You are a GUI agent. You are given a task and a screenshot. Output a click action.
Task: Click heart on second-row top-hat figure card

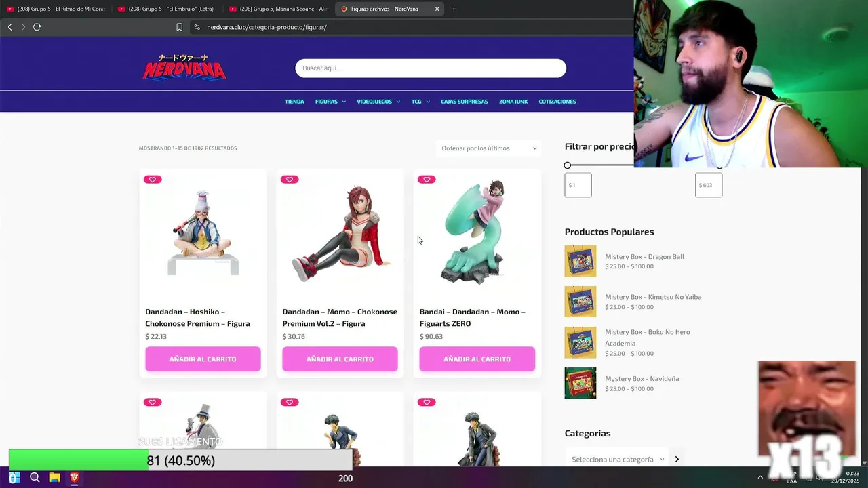[153, 402]
